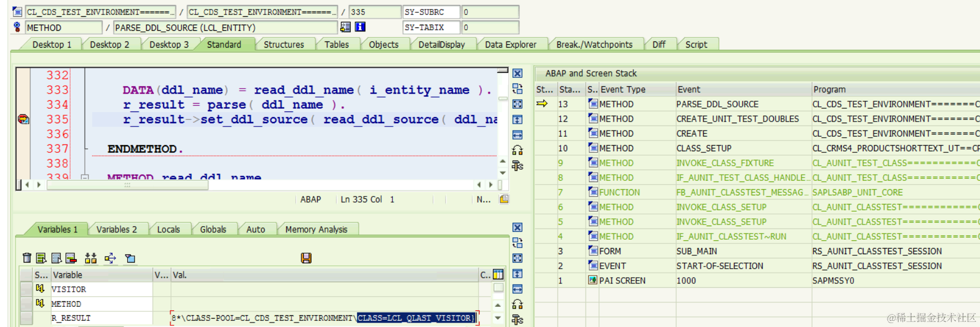980x327 pixels.
Task: Click the navigate icon next to info icon
Action: click(345, 27)
